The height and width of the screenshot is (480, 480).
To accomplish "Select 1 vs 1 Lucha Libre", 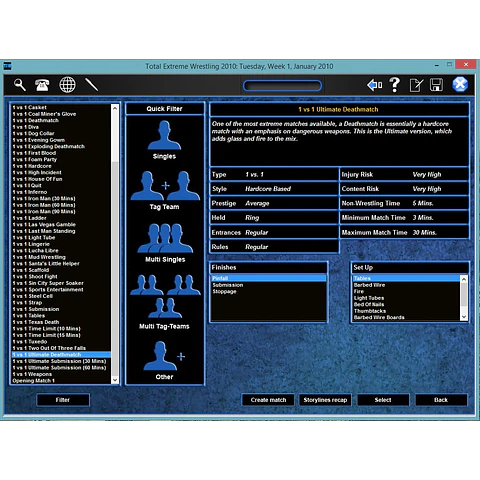I will tap(61, 250).
